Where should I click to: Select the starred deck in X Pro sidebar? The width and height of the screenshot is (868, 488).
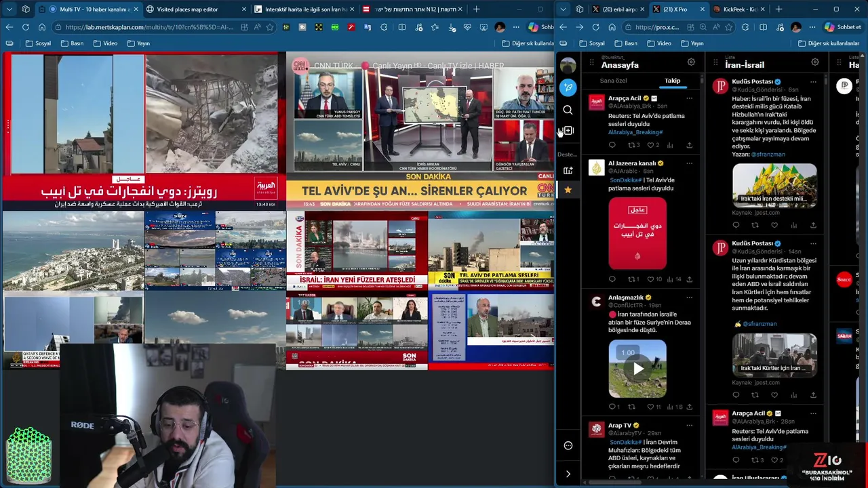pyautogui.click(x=568, y=190)
